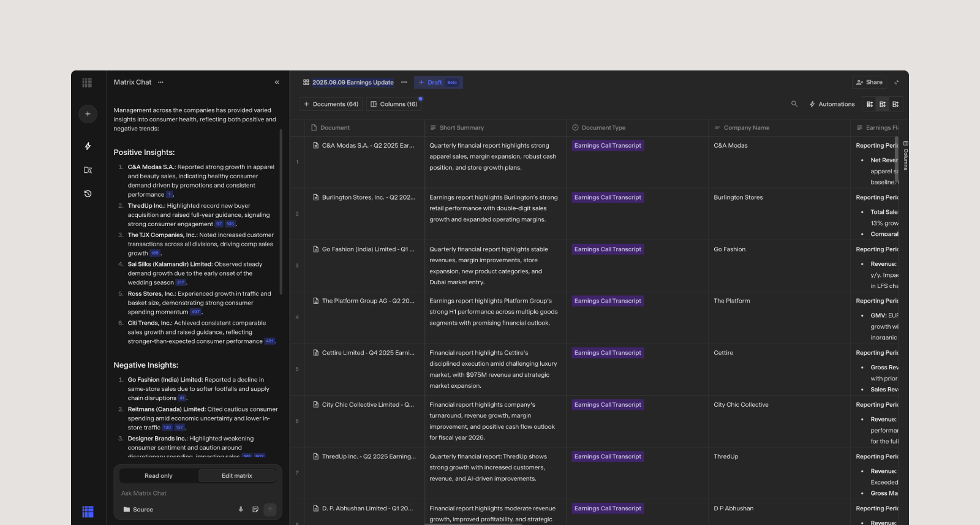Open C&A Modas S.A. Q2 2025 document
980x525 pixels.
[364, 146]
